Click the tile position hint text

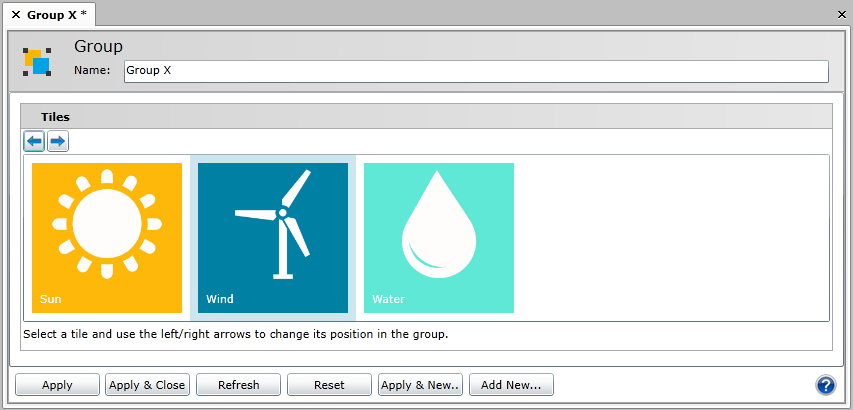click(235, 334)
